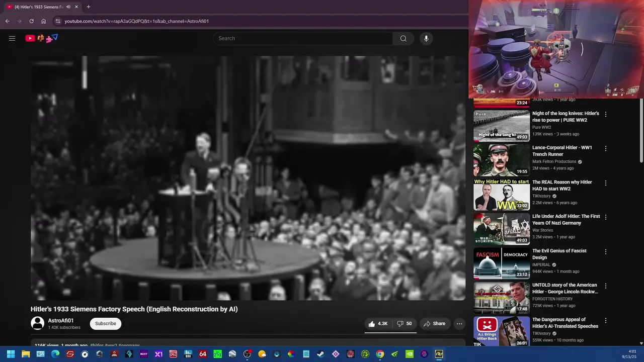Like the video with thumbs up
Viewport: 644px width, 362px height.
tap(377, 324)
